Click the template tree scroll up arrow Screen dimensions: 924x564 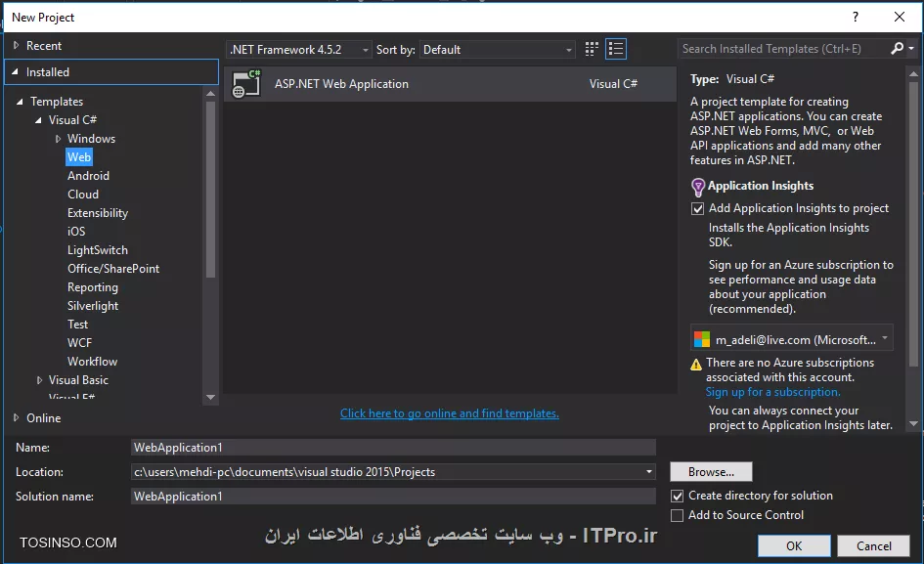210,93
